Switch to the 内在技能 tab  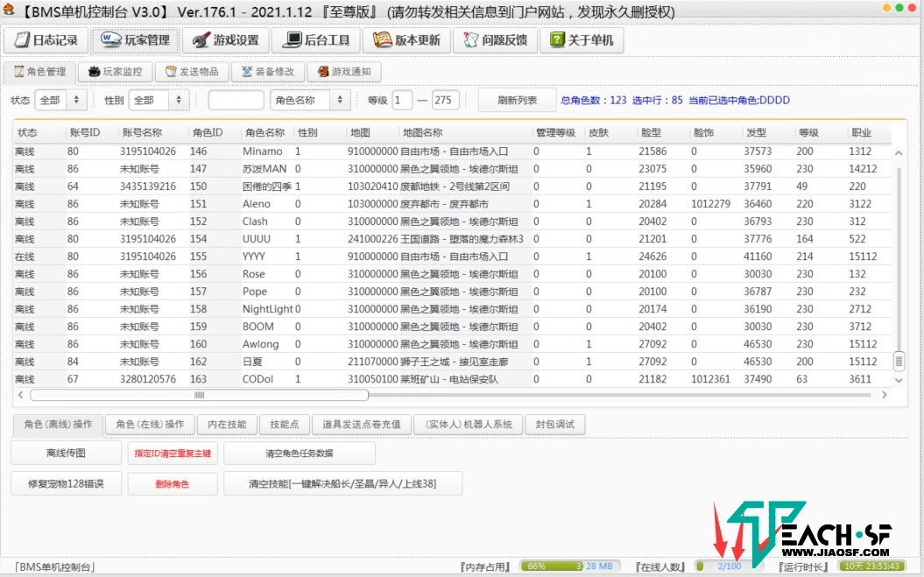coord(227,425)
